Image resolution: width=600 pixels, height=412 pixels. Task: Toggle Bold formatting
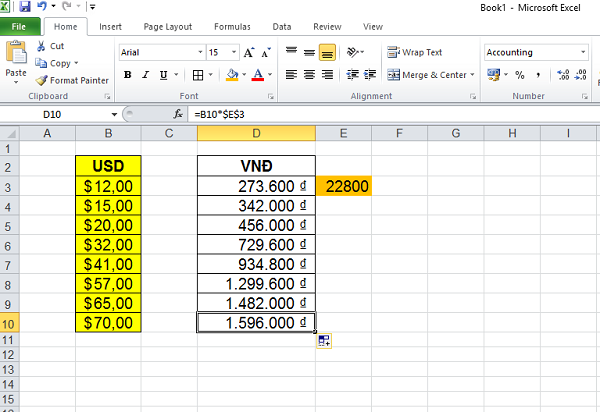[128, 74]
